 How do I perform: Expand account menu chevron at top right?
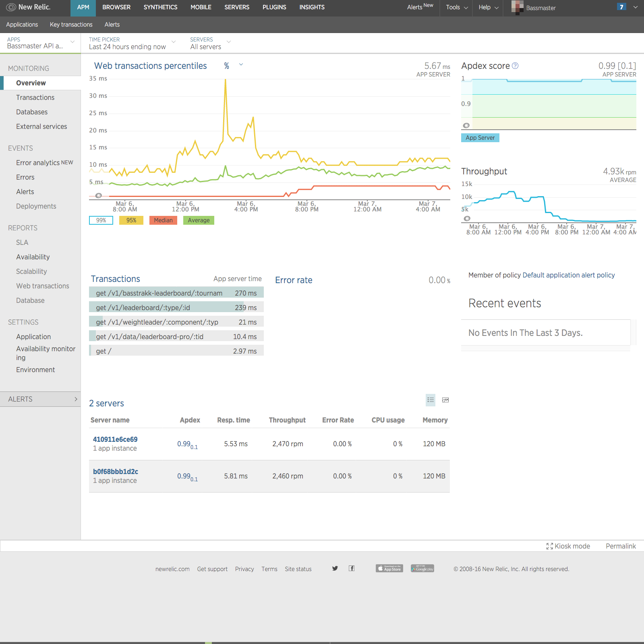pos(636,7)
